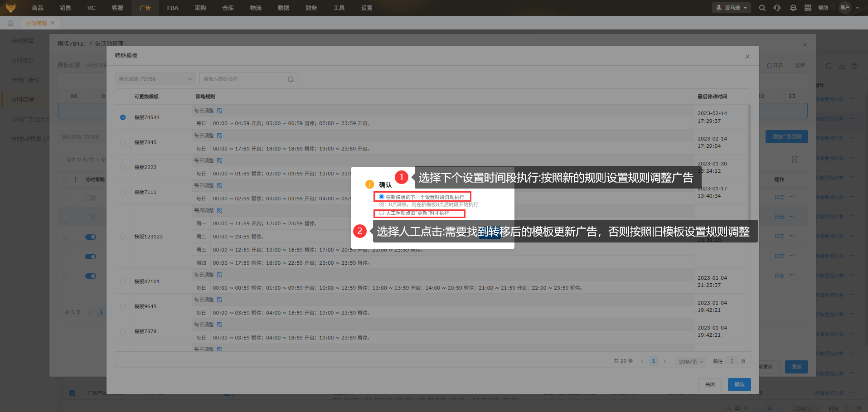Click the 账户 avatar in the top bar
This screenshot has width=868, height=412.
point(845,8)
